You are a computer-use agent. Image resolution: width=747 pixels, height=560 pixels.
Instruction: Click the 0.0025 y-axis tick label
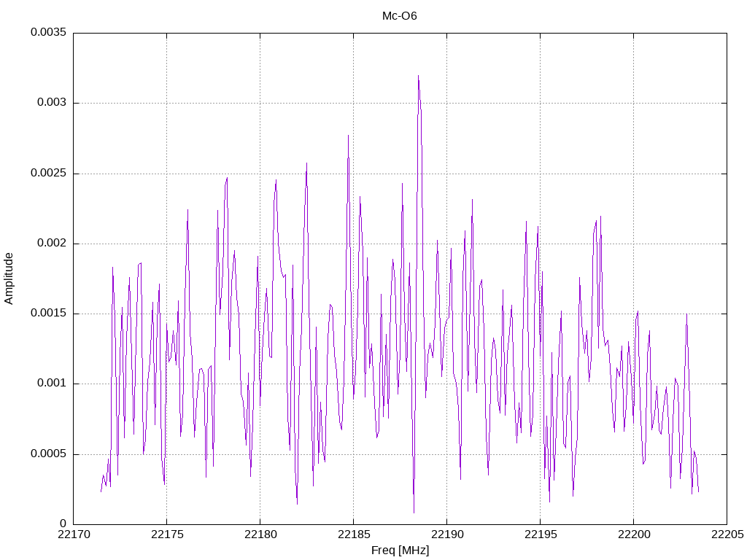pyautogui.click(x=49, y=173)
